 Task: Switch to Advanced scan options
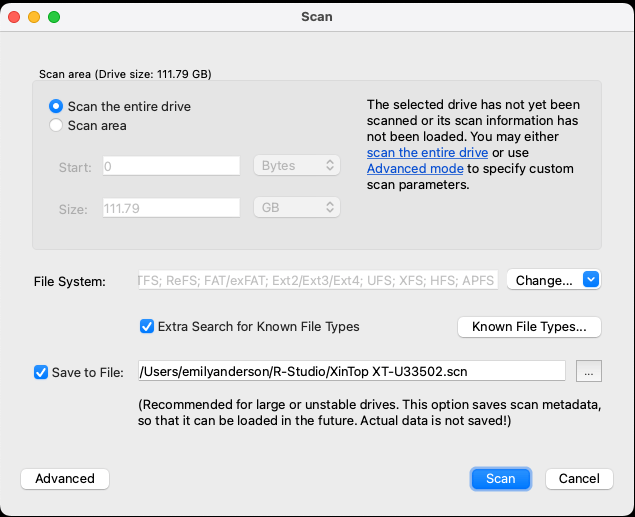pyautogui.click(x=65, y=479)
